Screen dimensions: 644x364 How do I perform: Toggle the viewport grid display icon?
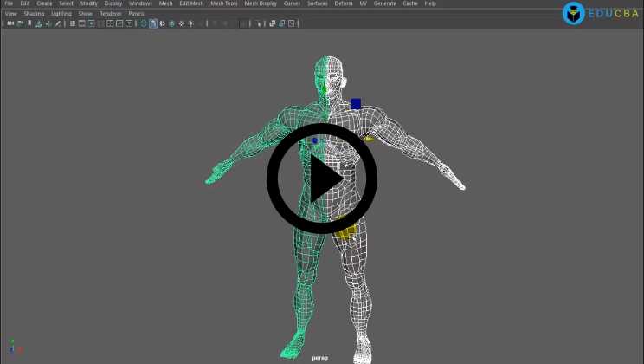[x=73, y=23]
